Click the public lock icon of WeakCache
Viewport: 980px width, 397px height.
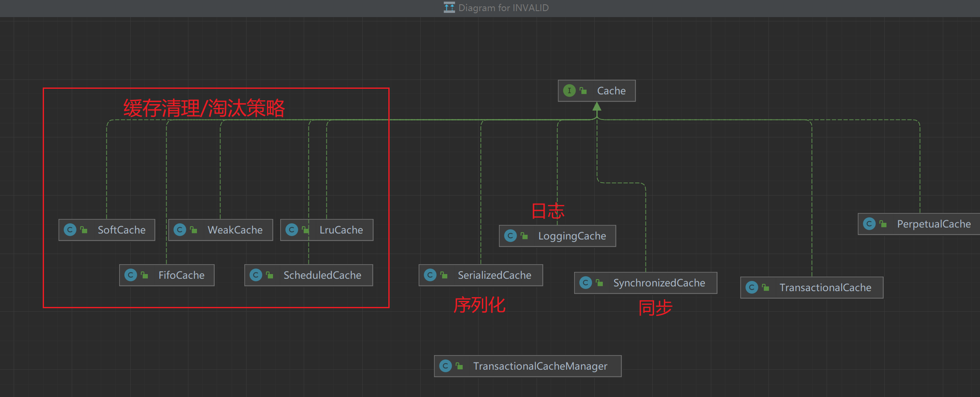coord(194,230)
